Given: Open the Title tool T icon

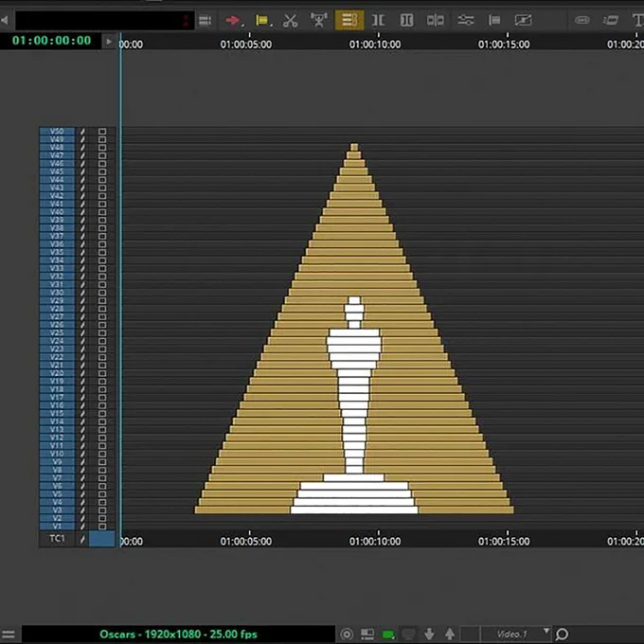Looking at the screenshot, I should [637, 20].
